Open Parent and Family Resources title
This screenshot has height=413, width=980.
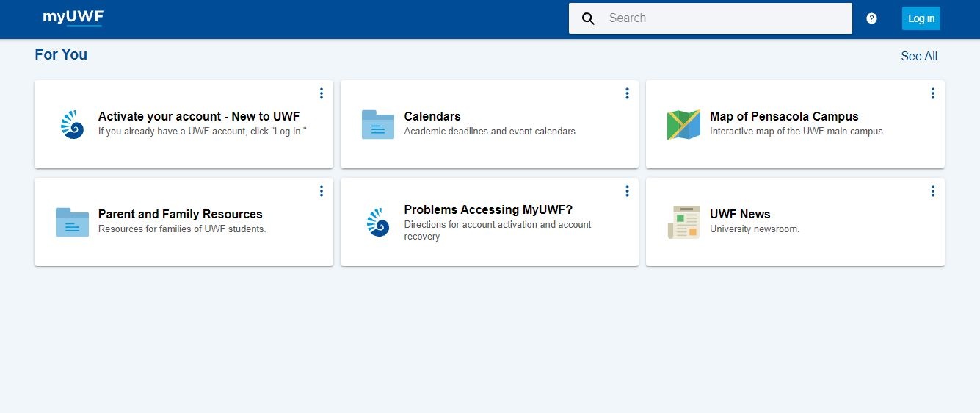click(181, 214)
